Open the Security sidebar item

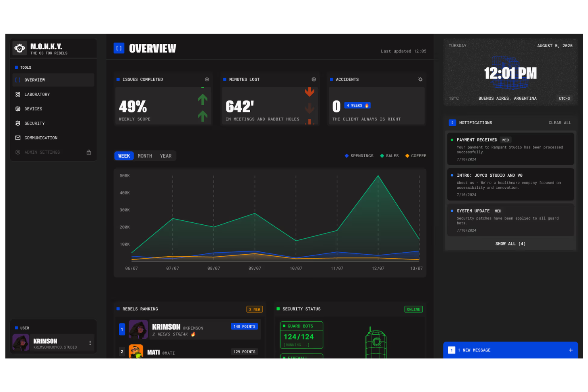53,124
